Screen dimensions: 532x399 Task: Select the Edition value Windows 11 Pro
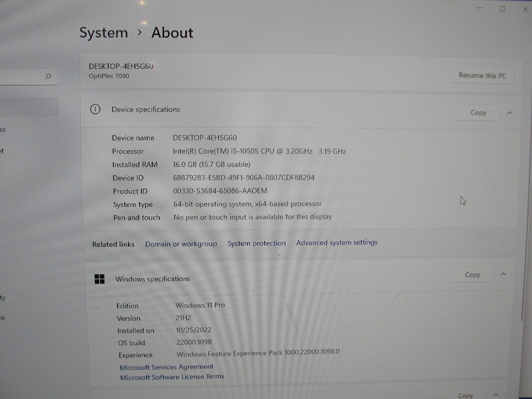click(200, 305)
